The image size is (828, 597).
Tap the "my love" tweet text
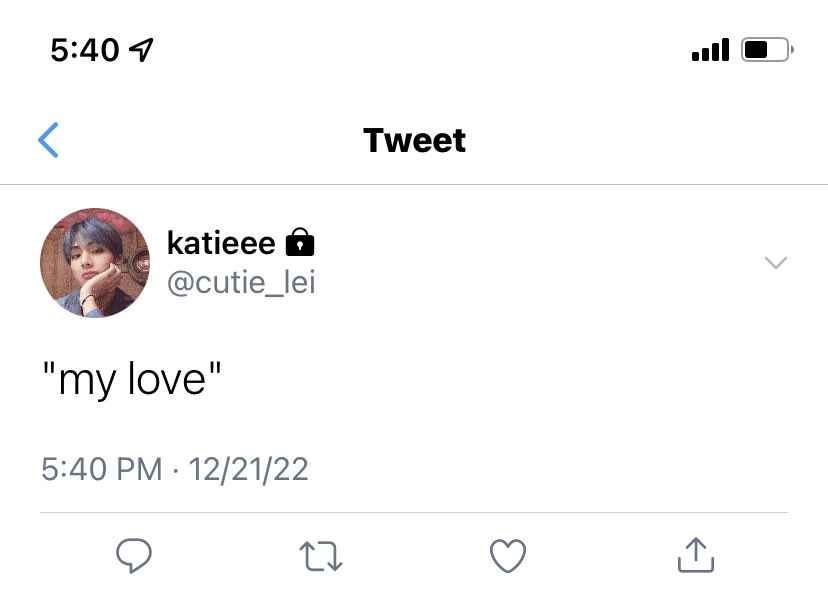click(x=132, y=378)
